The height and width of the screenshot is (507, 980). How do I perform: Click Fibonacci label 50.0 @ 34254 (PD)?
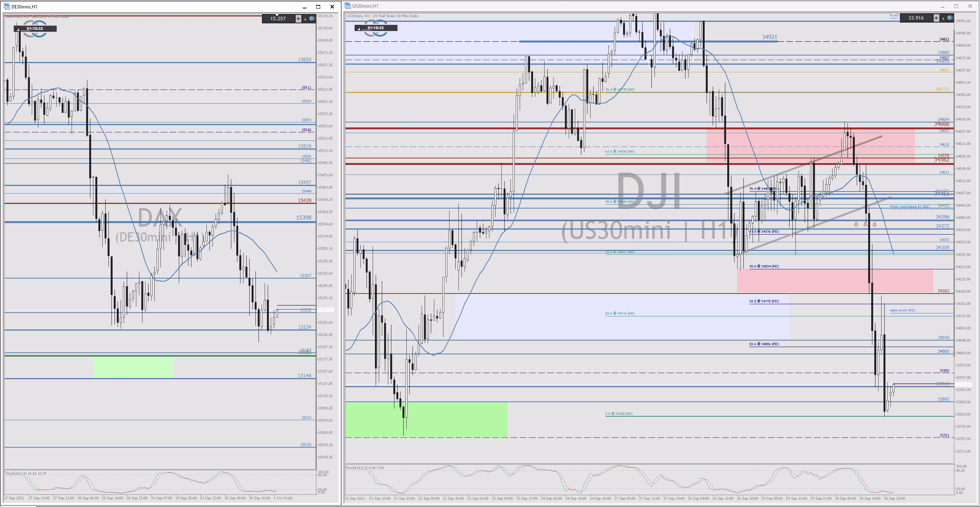[764, 267]
